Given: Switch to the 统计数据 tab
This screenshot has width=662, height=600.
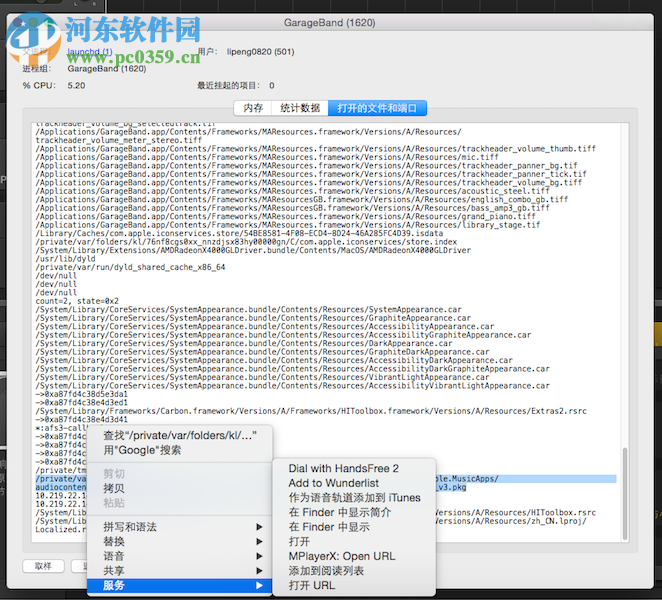Looking at the screenshot, I should point(300,108).
